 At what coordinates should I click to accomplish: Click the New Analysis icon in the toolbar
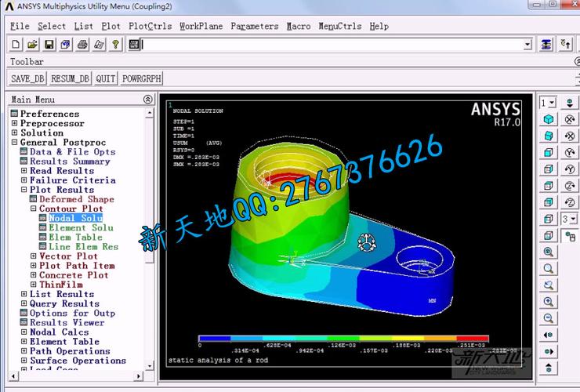[16, 45]
